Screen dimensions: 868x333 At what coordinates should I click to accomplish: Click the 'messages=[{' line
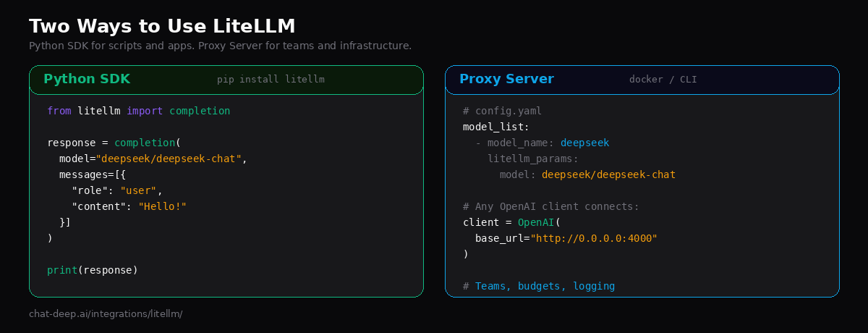(x=93, y=174)
